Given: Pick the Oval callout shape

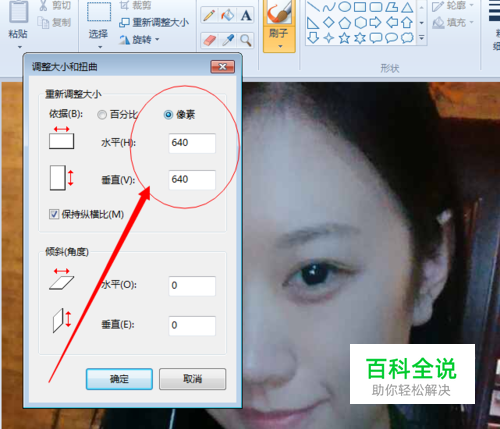Looking at the screenshot, I should coord(391,38).
